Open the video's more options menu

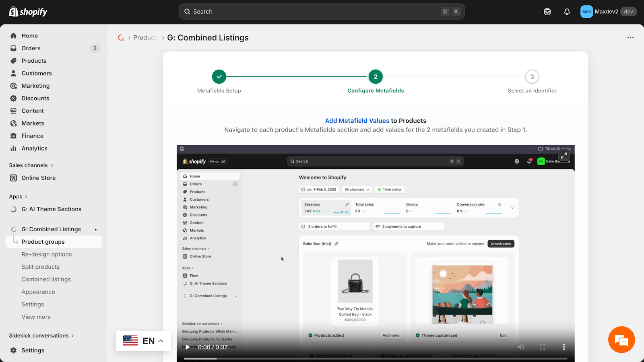pyautogui.click(x=564, y=347)
